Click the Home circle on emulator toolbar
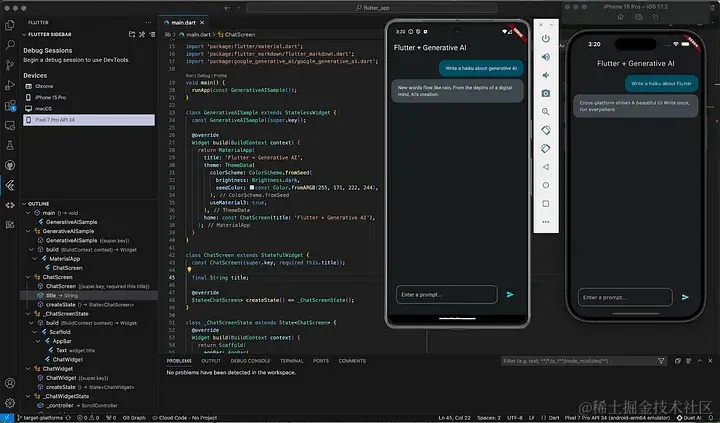The width and height of the screenshot is (720, 423). click(x=546, y=185)
